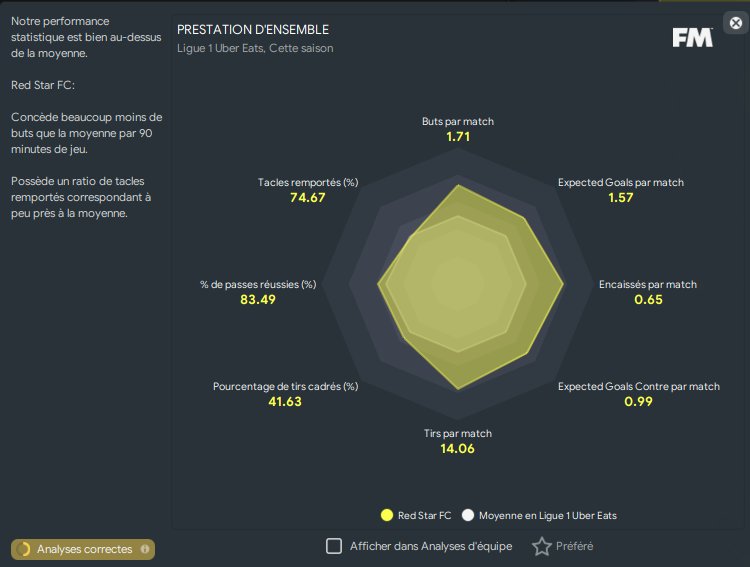Click the Pourcentage de tirs cadrés label
The height and width of the screenshot is (567, 750).
point(285,386)
